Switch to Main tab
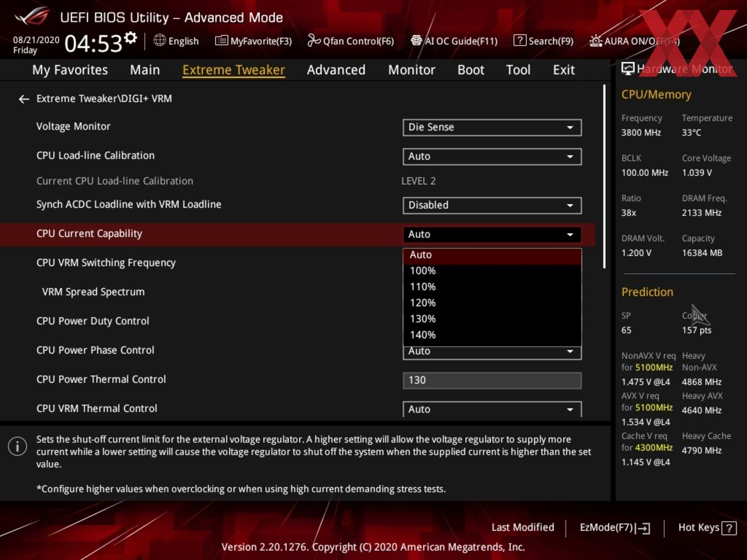747x560 pixels. (x=145, y=70)
